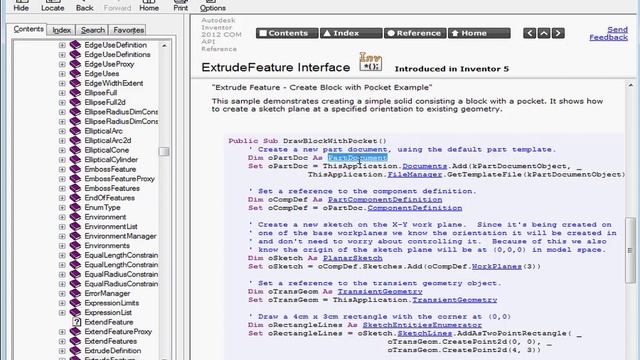Click the Locate toolbar button

click(52, 6)
